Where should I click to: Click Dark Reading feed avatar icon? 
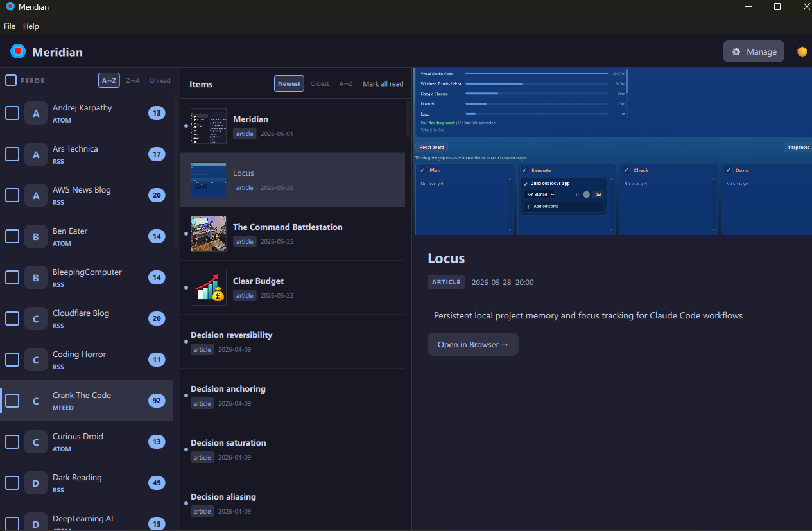36,483
